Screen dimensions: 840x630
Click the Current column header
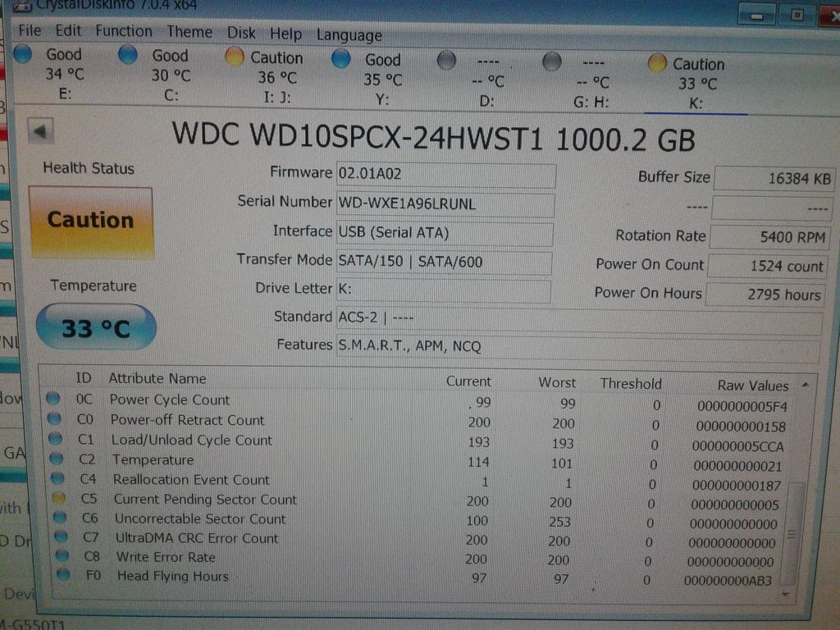[468, 381]
